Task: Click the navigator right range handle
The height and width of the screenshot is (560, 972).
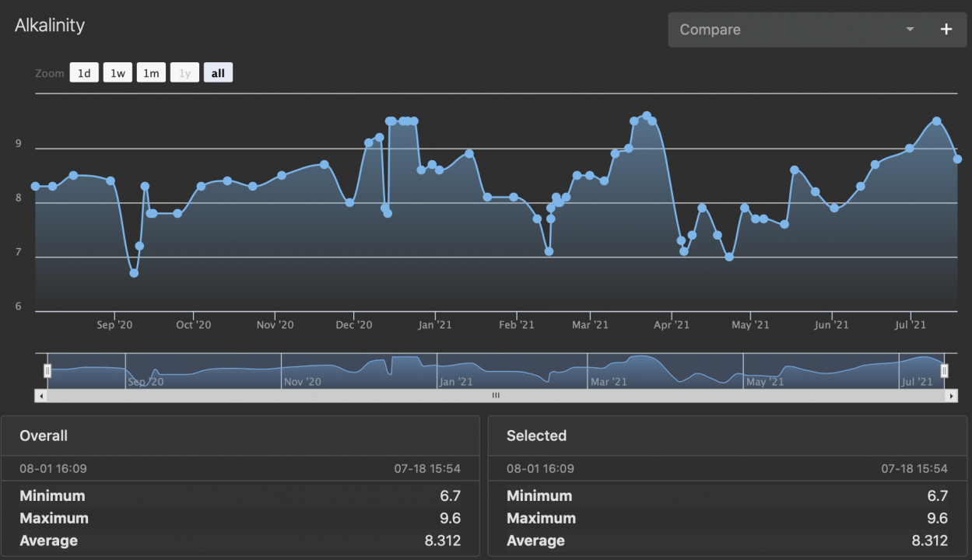Action: click(945, 371)
